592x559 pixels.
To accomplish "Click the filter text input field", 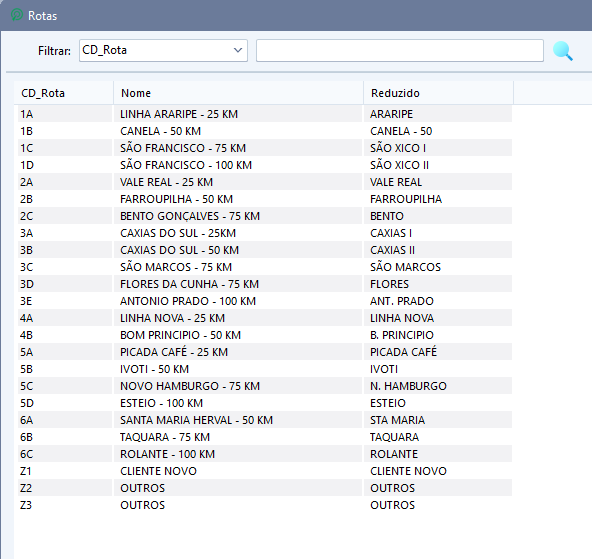I will (400, 50).
